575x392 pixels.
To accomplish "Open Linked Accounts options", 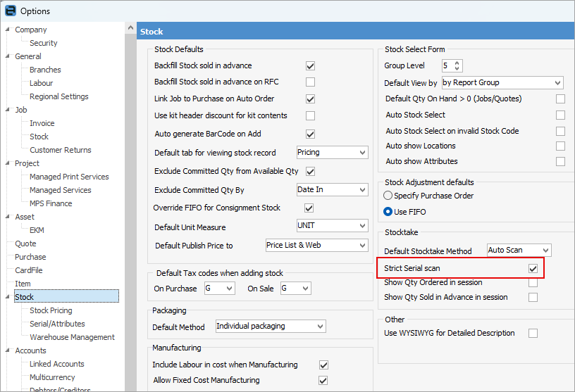I will 56,364.
